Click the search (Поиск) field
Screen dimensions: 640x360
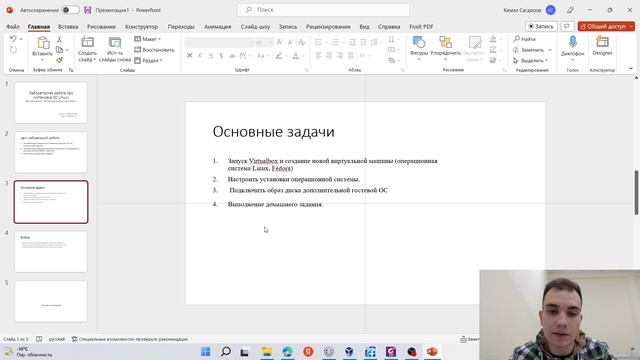click(323, 10)
